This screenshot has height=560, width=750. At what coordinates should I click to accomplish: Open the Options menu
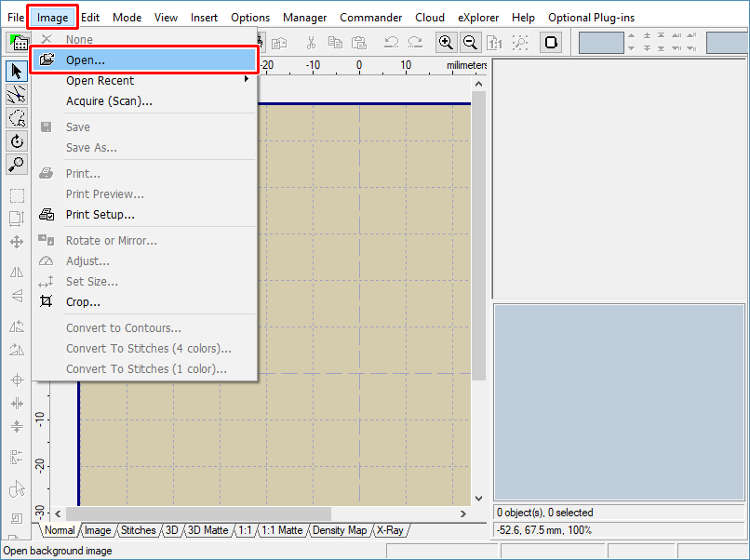(250, 18)
